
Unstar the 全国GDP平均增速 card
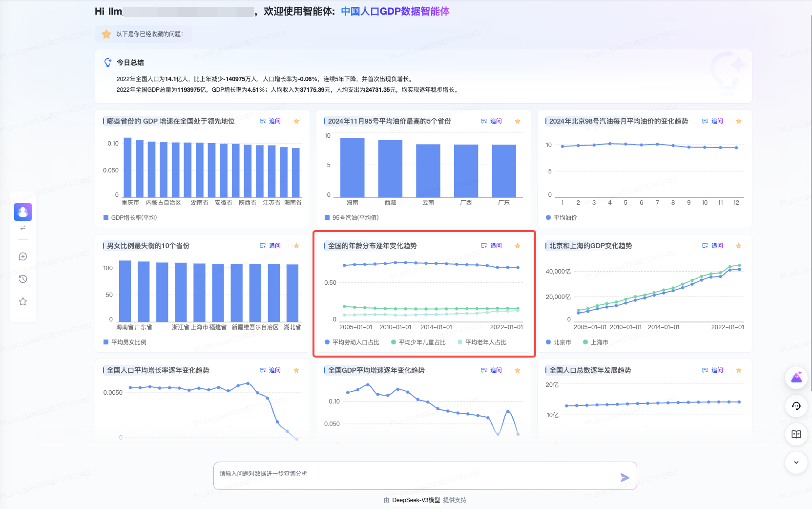coord(518,370)
